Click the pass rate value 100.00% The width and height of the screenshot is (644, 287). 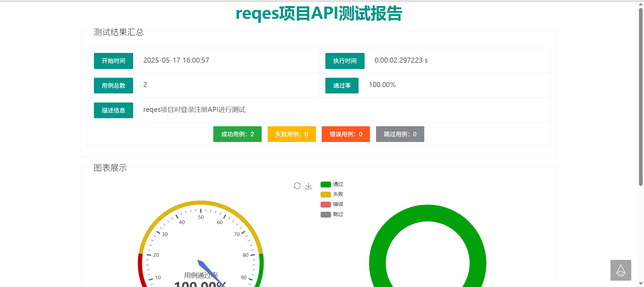click(x=382, y=85)
